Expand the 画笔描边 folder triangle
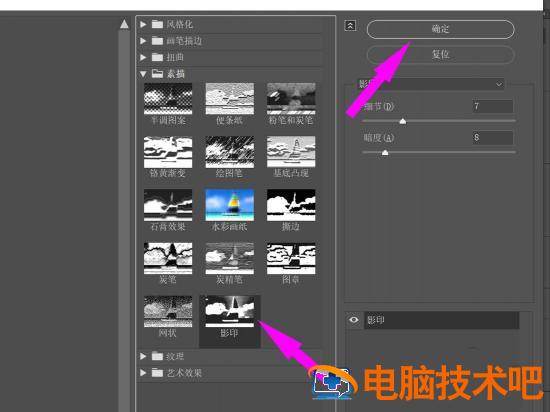The width and height of the screenshot is (550, 412). click(143, 41)
